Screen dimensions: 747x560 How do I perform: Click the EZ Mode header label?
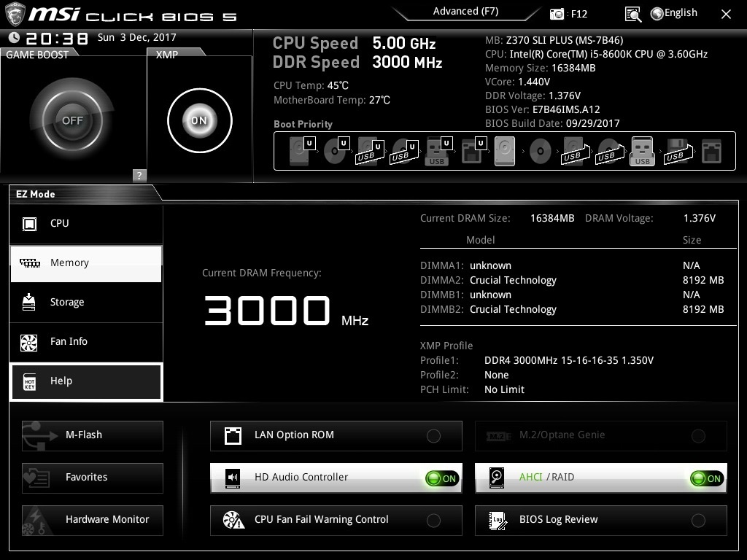(x=36, y=194)
